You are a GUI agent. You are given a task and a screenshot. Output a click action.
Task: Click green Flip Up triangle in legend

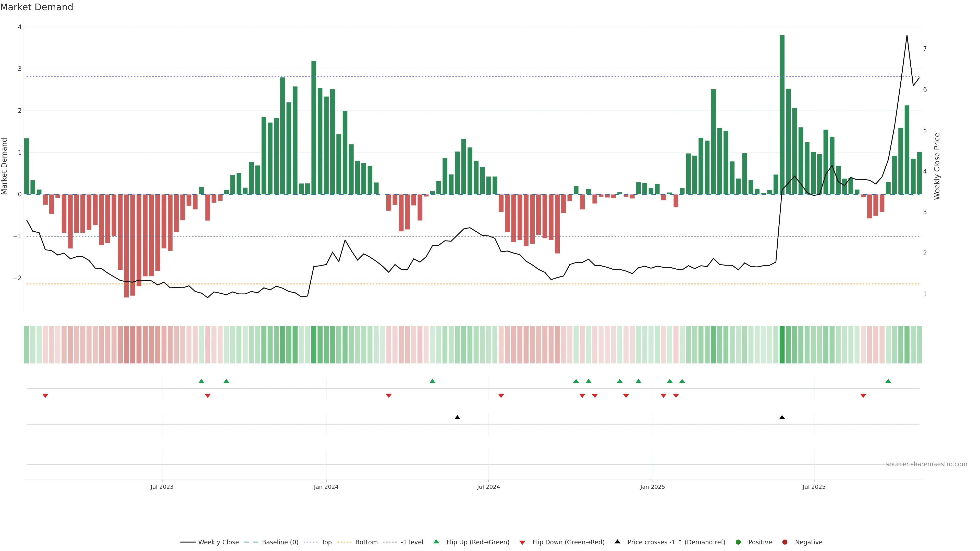[x=436, y=542]
